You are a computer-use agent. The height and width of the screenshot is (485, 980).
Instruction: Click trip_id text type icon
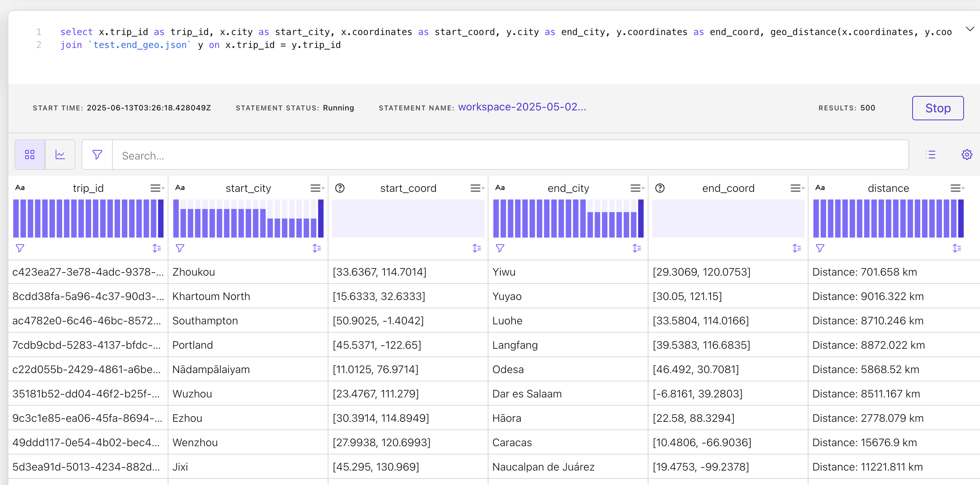pos(20,188)
